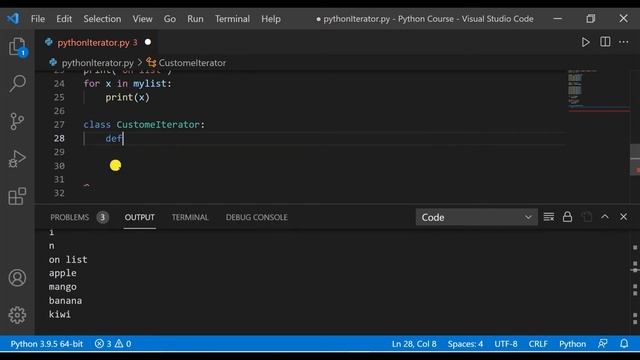The image size is (640, 360).
Task: Change the Spaces: 4 indentation setting
Action: click(465, 344)
